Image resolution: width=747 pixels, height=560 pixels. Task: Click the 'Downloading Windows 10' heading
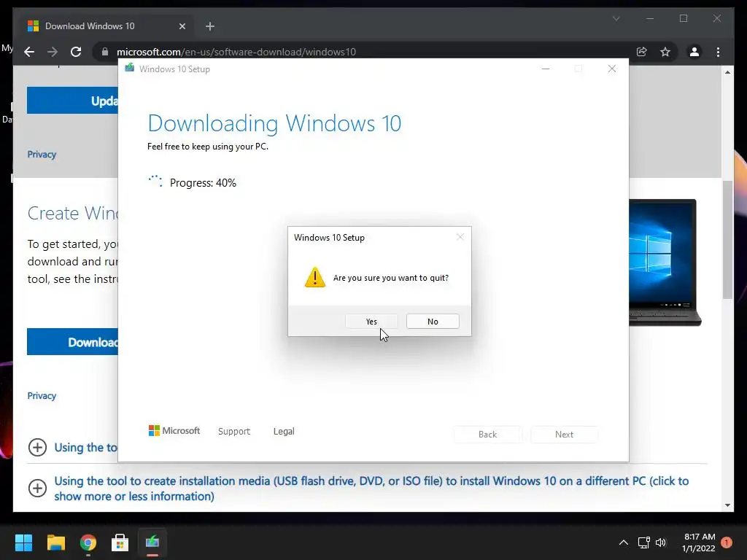(274, 123)
